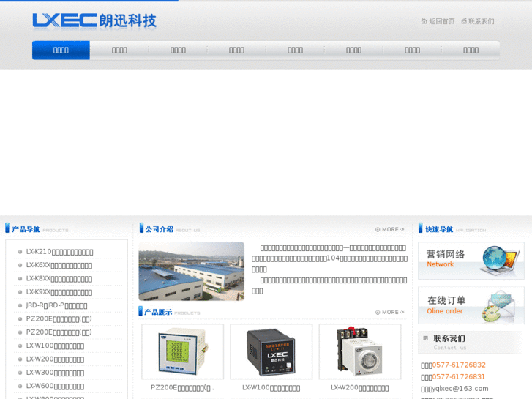Open LX-W300 item in product navigation

tap(55, 373)
